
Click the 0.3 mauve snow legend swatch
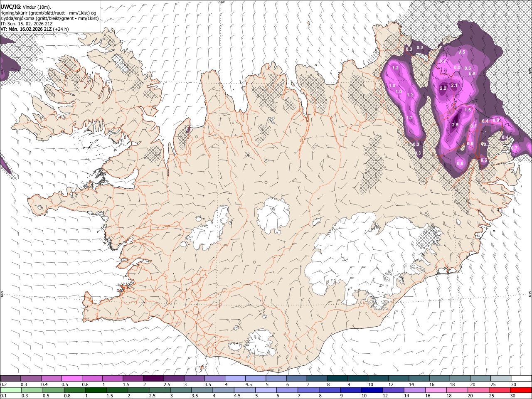(x=31, y=379)
